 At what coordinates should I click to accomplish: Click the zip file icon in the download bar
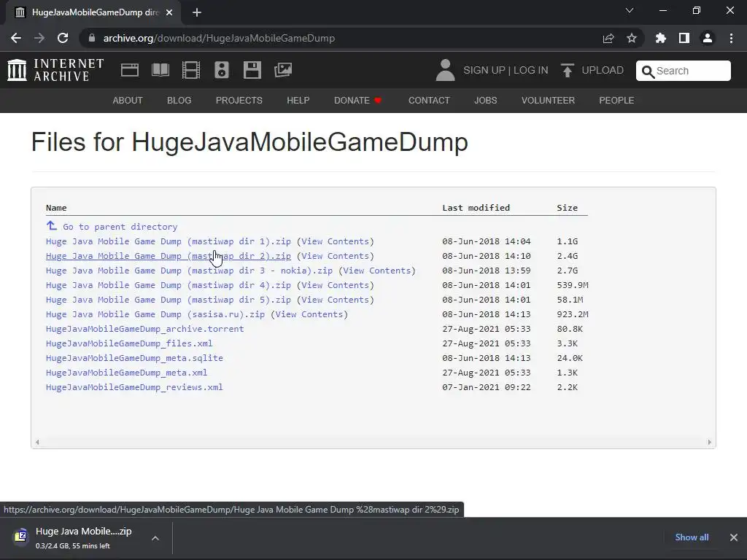coord(20,536)
